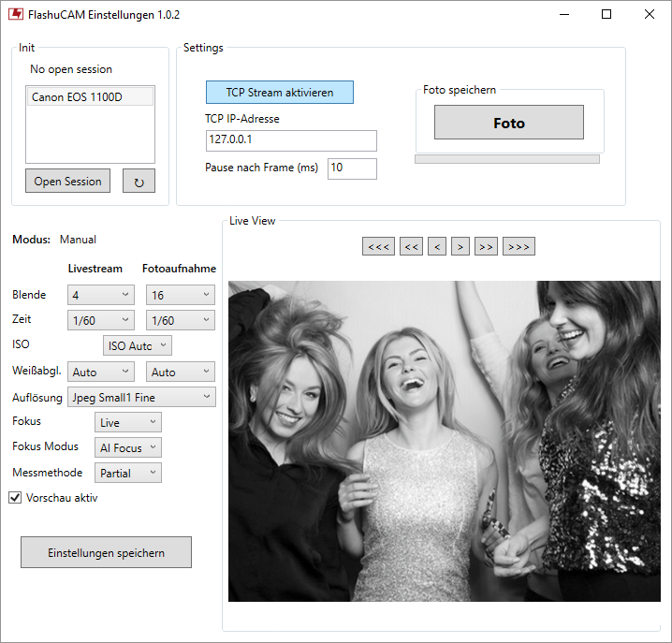Click the FlashuCAM app icon in title bar
The width and height of the screenshot is (672, 643).
pyautogui.click(x=15, y=15)
